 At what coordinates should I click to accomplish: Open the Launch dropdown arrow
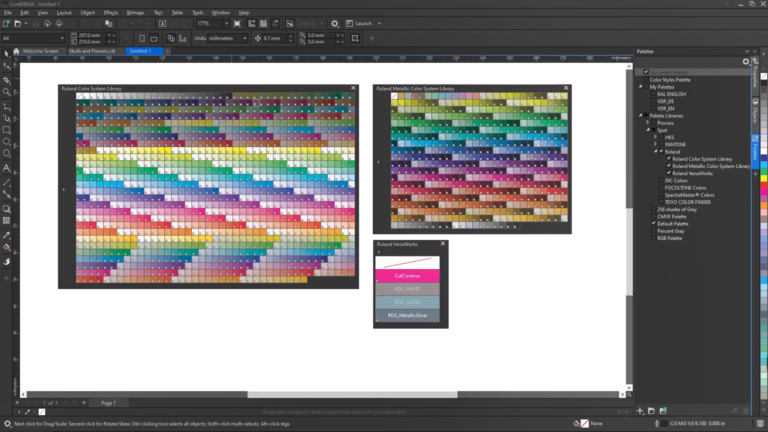[x=379, y=24]
